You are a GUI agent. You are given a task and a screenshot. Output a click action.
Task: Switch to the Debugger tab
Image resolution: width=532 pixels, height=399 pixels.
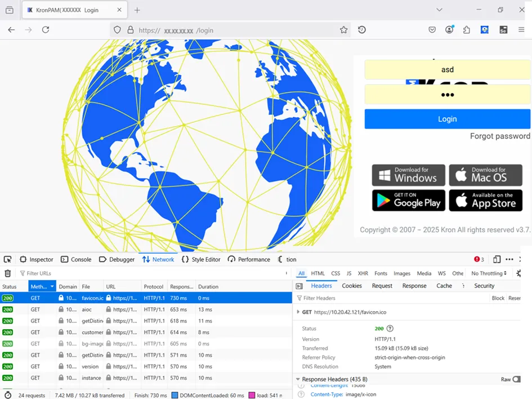(x=117, y=259)
